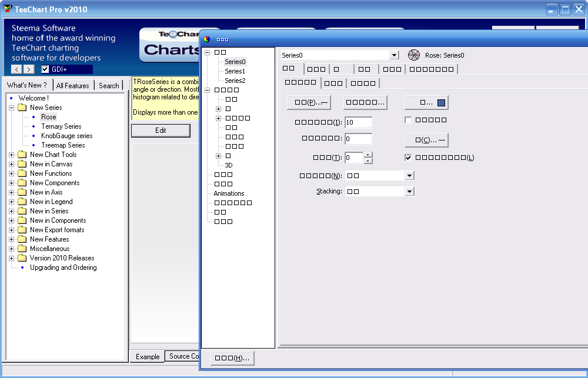588x378 pixels.
Task: Select Series2 in the editor tree
Action: point(235,81)
